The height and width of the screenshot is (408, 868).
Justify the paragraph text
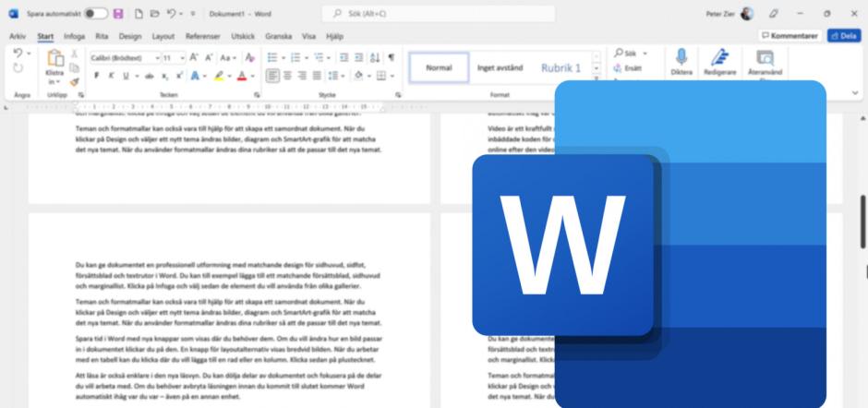317,76
